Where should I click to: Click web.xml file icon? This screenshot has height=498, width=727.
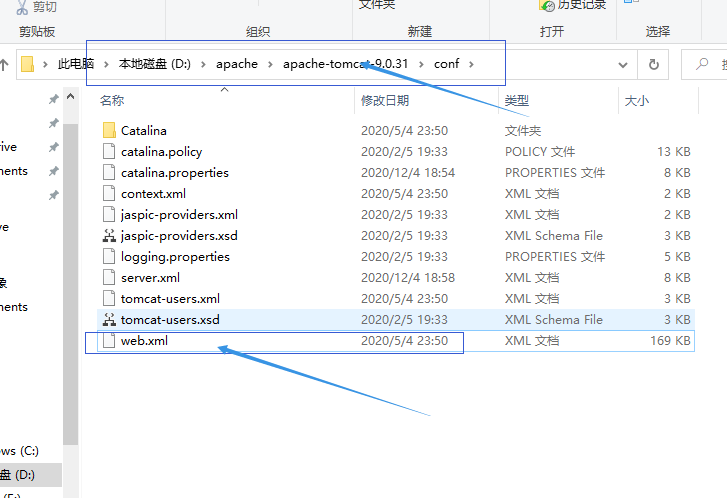pos(109,340)
